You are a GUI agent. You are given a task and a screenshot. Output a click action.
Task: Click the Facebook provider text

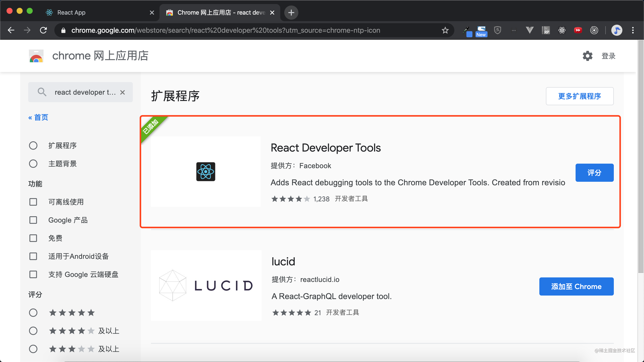point(315,166)
